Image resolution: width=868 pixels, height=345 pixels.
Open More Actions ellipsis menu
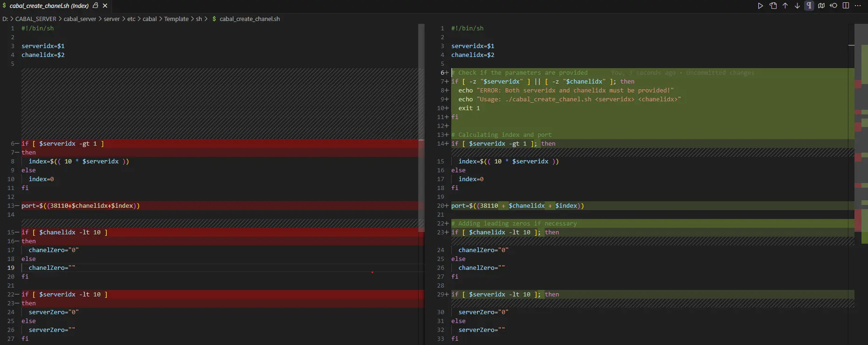click(x=858, y=6)
